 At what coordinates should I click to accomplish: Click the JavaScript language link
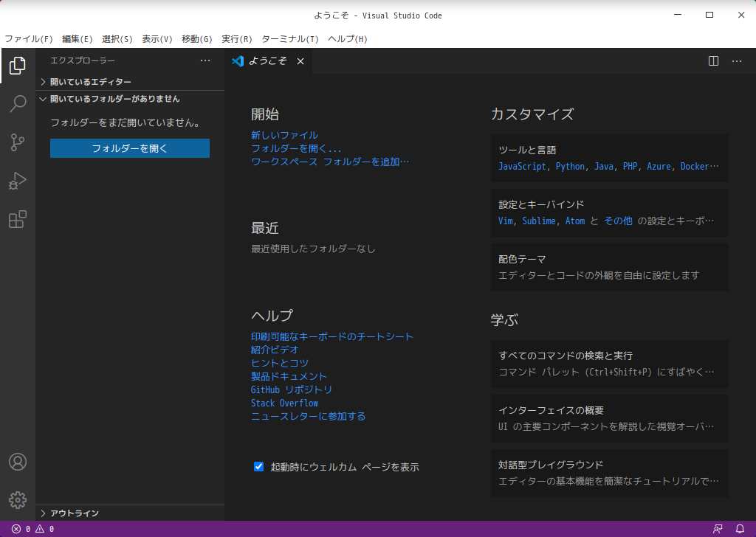[522, 167]
